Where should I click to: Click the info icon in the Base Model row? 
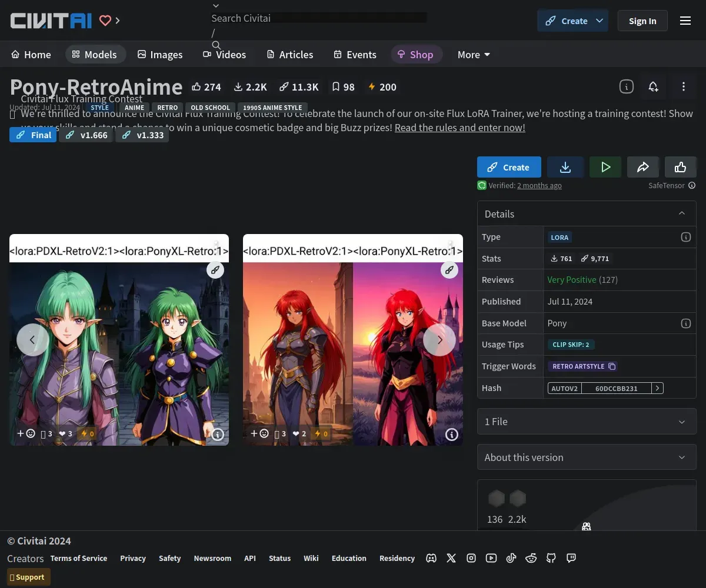point(685,323)
